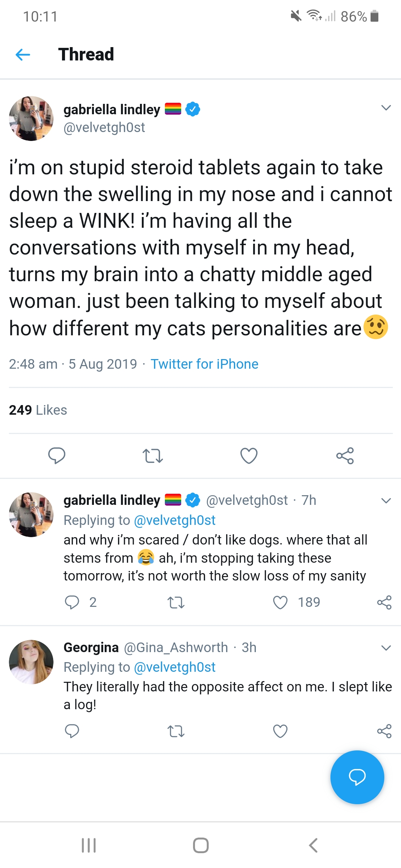Retweet Georgina's reply

[176, 731]
